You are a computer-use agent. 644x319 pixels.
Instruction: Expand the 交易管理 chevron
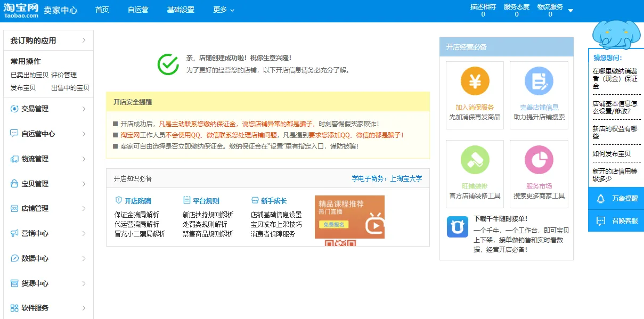click(84, 109)
